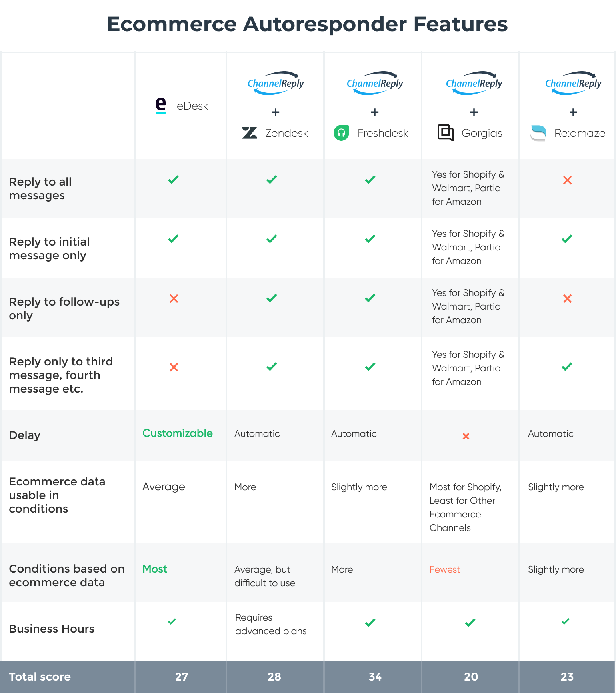
Task: Click Freshdesk checkmark for Reply to follow-ups only
Action: 370,298
